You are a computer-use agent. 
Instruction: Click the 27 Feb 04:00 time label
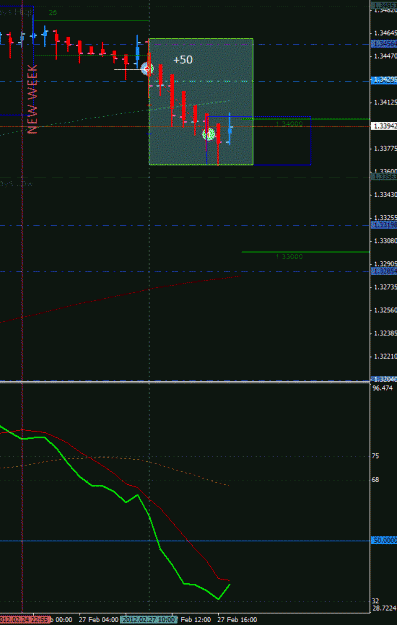click(x=98, y=620)
